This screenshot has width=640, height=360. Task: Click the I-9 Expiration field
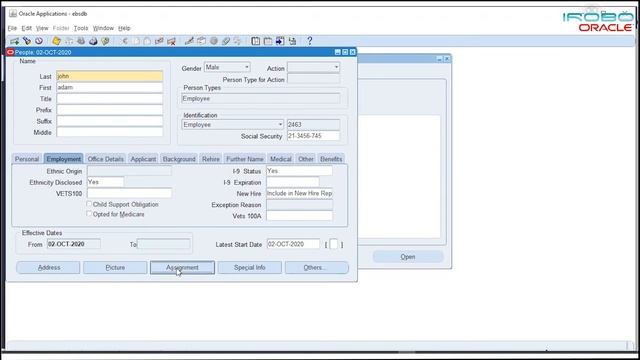point(293,182)
